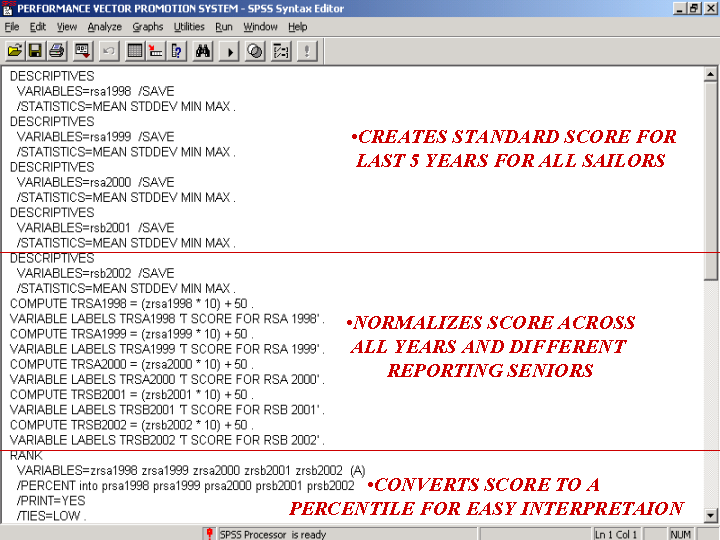Click VARIABLE LABELS TRSB2002 line
Screen dimensions: 720x540
[x=167, y=440]
